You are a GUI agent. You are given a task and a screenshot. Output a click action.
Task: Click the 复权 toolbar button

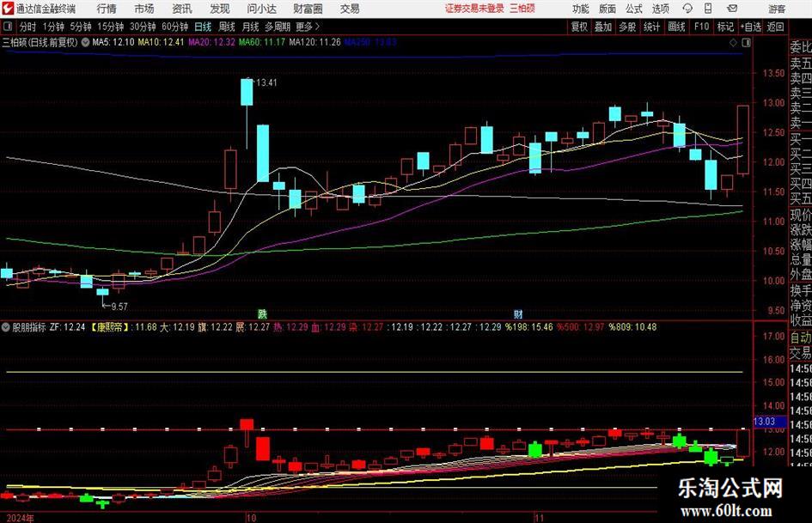coord(579,27)
